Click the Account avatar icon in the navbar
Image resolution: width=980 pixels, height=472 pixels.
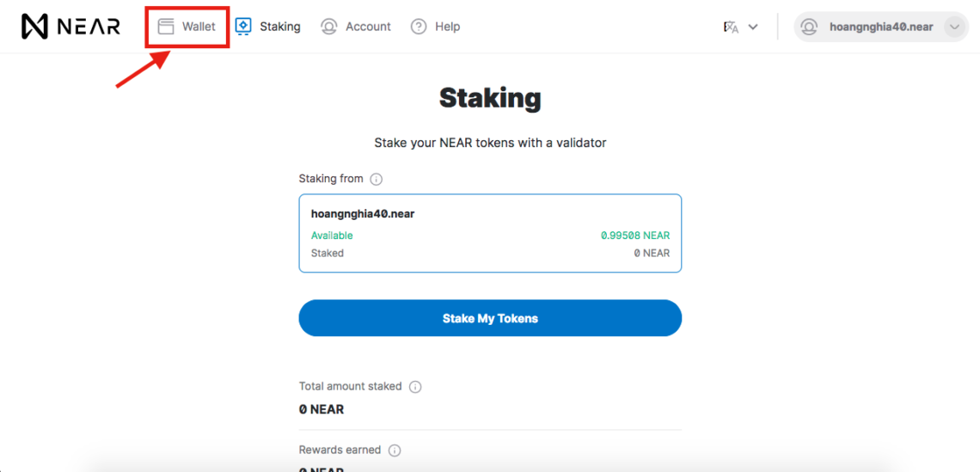tap(328, 27)
